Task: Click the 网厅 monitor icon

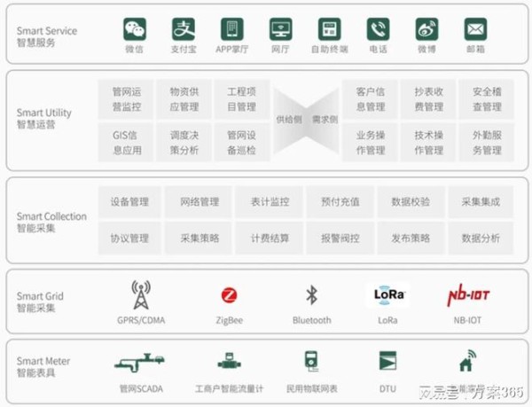Action: [280, 29]
